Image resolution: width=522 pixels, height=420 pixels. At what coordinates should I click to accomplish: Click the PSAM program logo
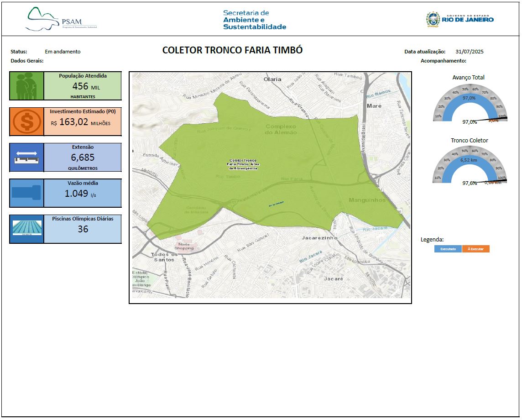pyautogui.click(x=61, y=19)
